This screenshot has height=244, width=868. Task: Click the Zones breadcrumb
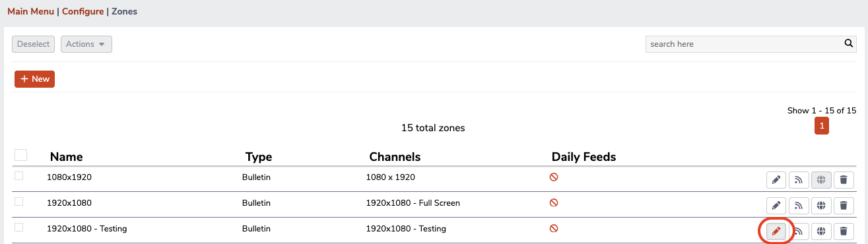[124, 12]
